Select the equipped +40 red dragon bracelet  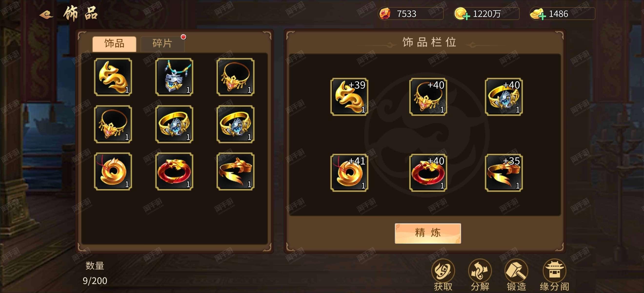pos(428,173)
